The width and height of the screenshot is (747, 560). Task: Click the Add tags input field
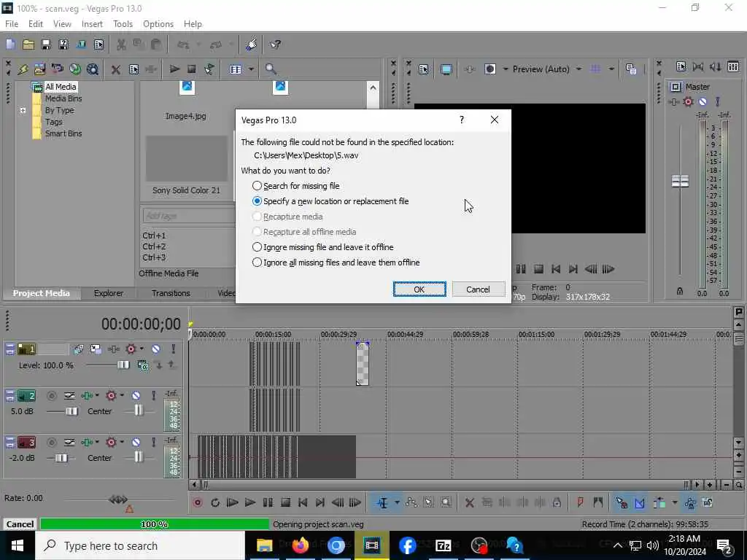pyautogui.click(x=189, y=216)
